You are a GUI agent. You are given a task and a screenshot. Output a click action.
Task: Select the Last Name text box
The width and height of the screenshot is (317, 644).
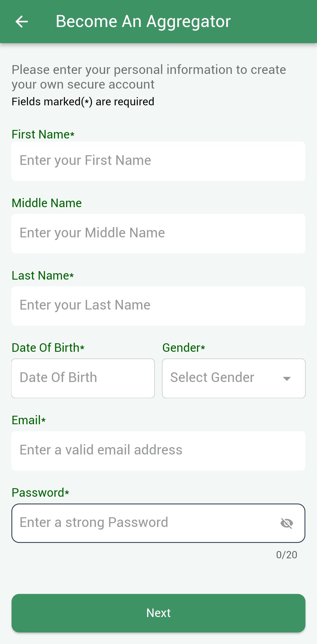tap(158, 306)
